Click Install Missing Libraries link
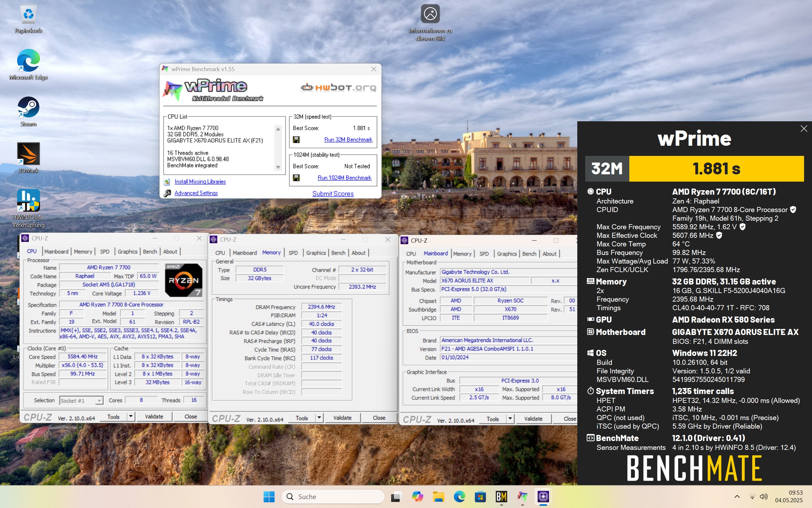Image resolution: width=812 pixels, height=508 pixels. click(x=200, y=182)
